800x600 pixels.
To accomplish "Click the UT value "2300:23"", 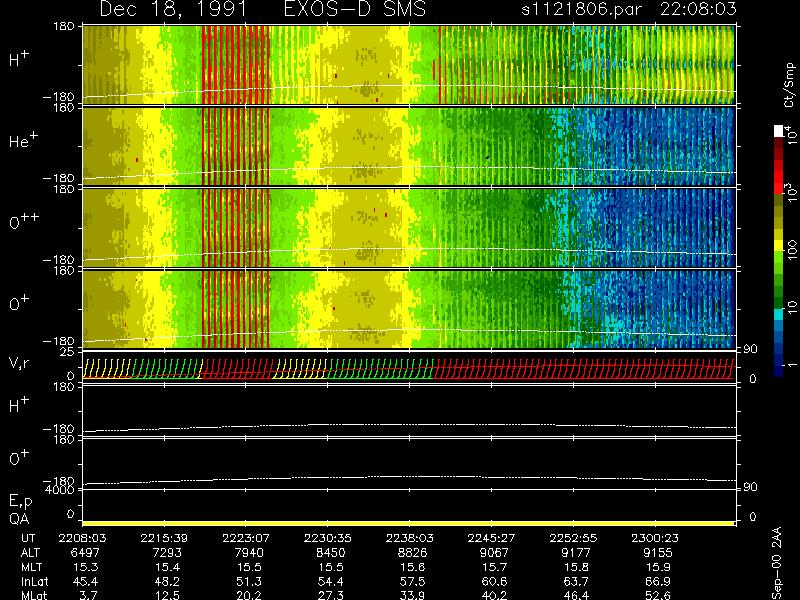I will pos(655,538).
